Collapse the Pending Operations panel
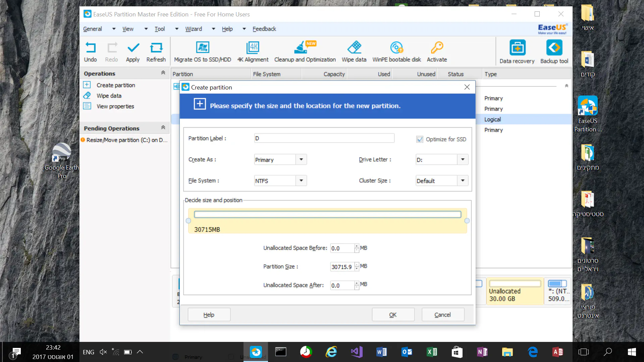Image resolution: width=644 pixels, height=362 pixels. click(163, 128)
